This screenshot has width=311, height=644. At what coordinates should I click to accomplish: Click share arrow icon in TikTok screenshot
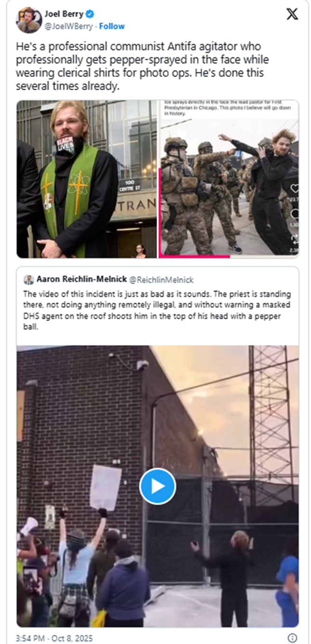tap(295, 238)
